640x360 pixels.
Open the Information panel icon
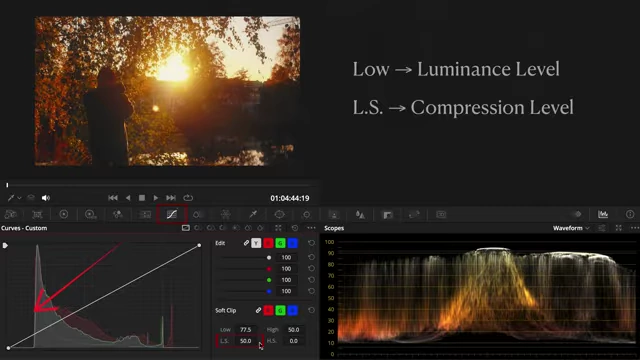630,214
